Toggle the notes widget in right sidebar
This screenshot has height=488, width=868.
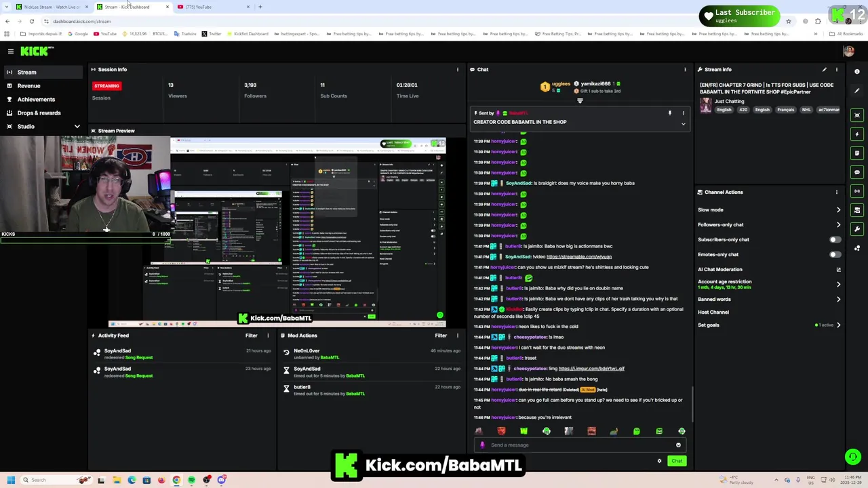pyautogui.click(x=857, y=153)
